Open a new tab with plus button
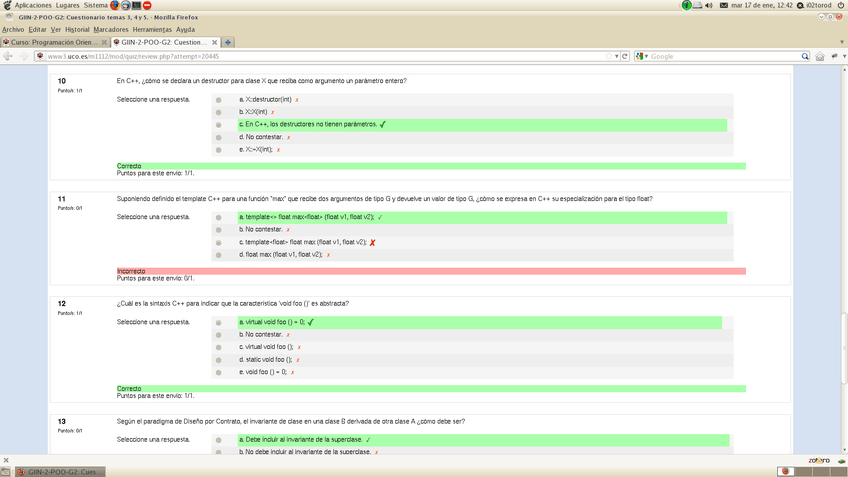The height and width of the screenshot is (477, 848). point(228,42)
